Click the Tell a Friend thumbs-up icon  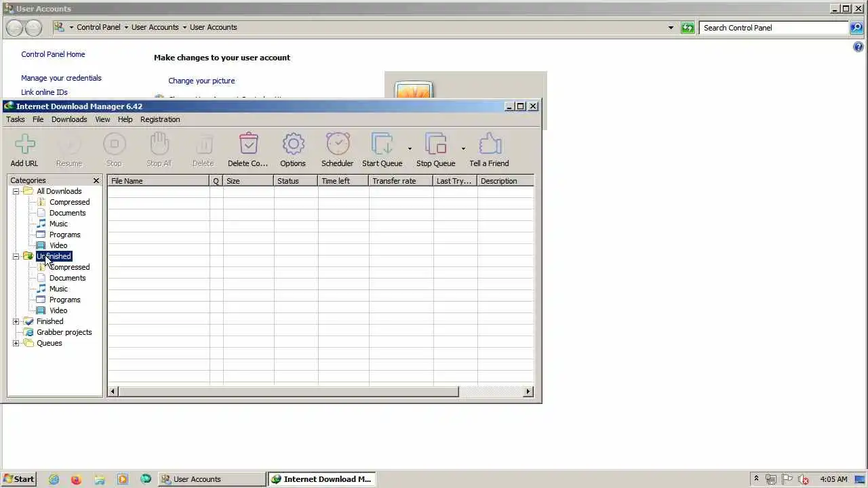pyautogui.click(x=490, y=144)
